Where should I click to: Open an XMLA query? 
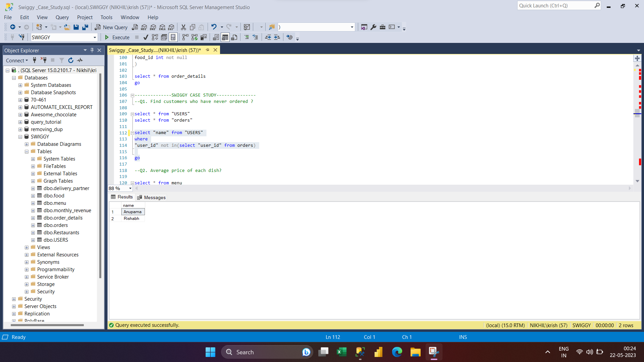pyautogui.click(x=162, y=27)
